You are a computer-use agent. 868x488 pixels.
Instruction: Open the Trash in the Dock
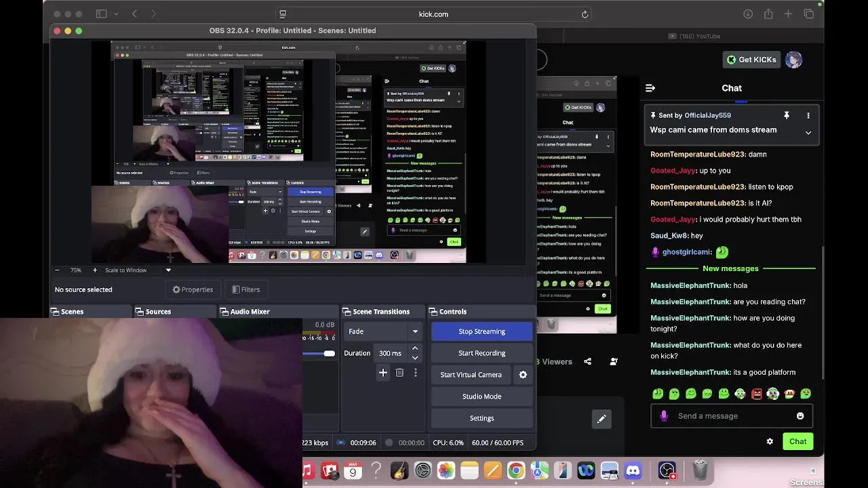click(x=701, y=470)
